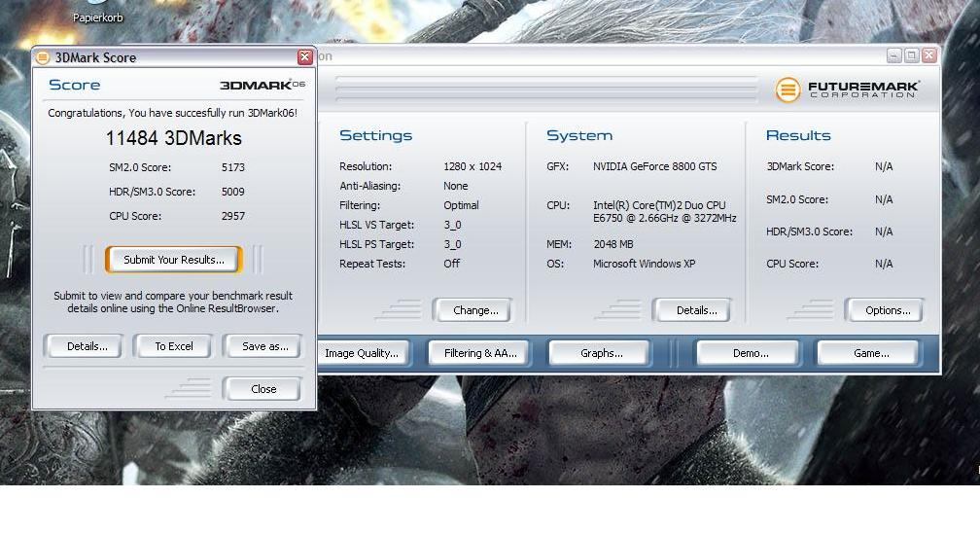Click the Futuremark Corporation logo
The height and width of the screenshot is (534, 980).
click(x=847, y=89)
